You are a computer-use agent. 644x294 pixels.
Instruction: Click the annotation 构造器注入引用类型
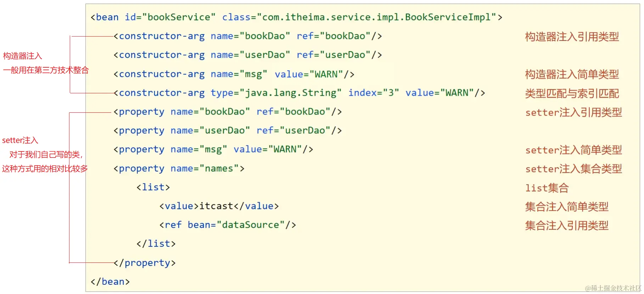[x=572, y=37]
